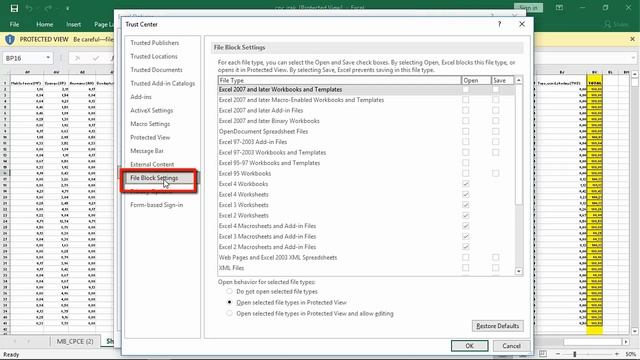Select the Excel 4 Worksheets row

[366, 194]
